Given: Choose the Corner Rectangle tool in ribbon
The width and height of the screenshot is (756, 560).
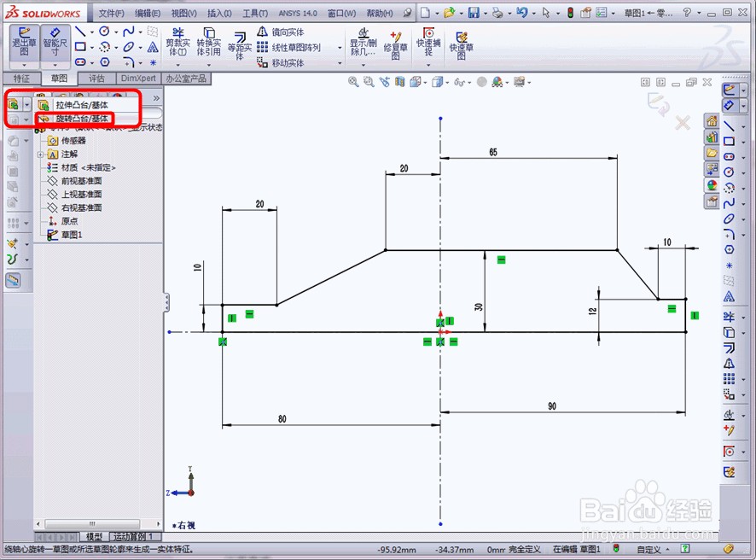Looking at the screenshot, I should coord(80,47).
